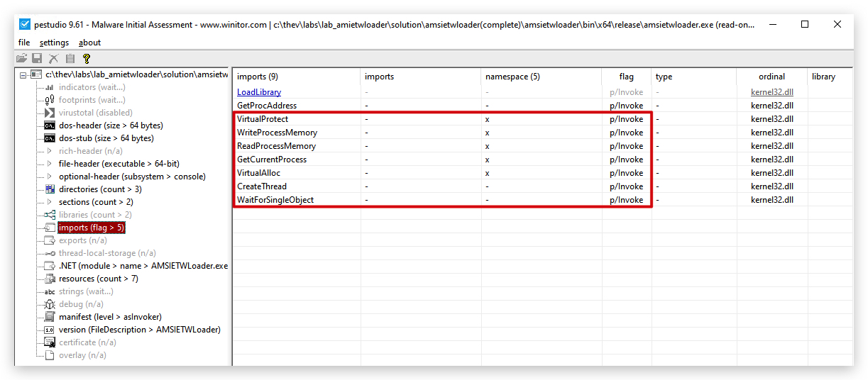This screenshot has height=380, width=868.
Task: Select the imports (flag > 5) item
Action: pos(92,228)
